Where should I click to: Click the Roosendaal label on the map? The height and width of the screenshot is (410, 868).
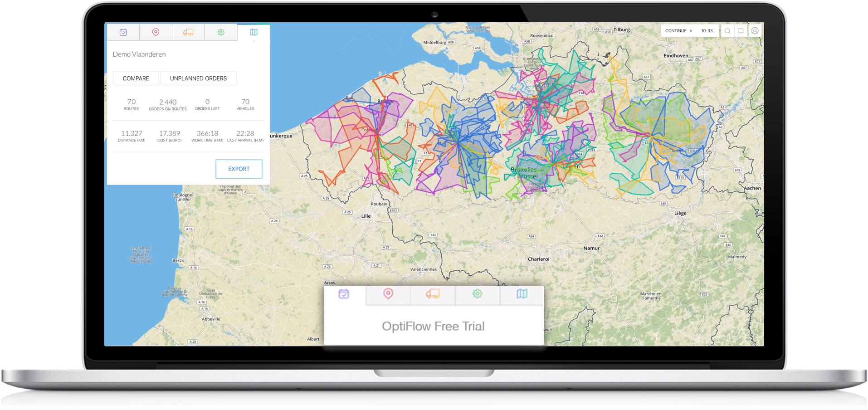point(542,35)
